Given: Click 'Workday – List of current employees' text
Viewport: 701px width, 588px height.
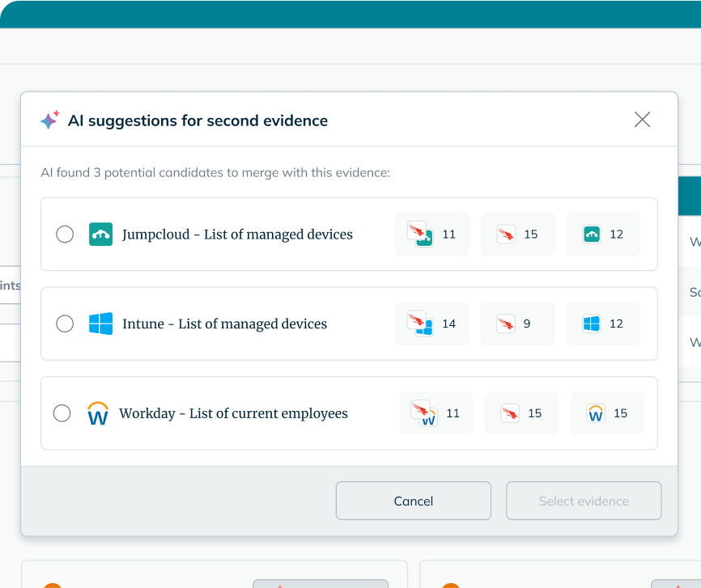Looking at the screenshot, I should [x=233, y=414].
